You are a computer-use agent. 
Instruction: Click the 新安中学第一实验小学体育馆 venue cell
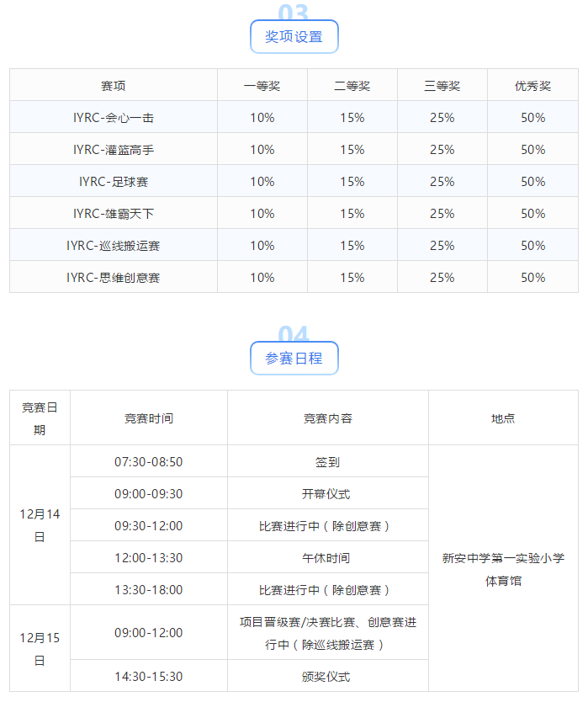[503, 569]
